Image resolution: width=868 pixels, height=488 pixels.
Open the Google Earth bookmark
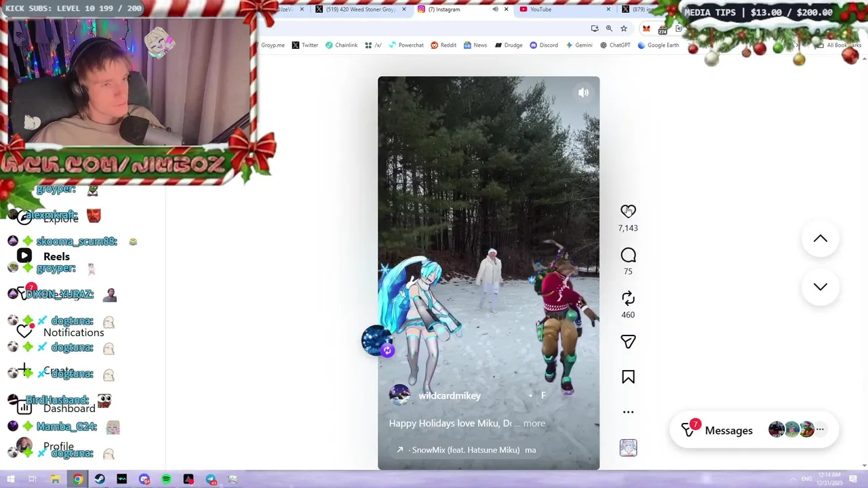point(658,45)
